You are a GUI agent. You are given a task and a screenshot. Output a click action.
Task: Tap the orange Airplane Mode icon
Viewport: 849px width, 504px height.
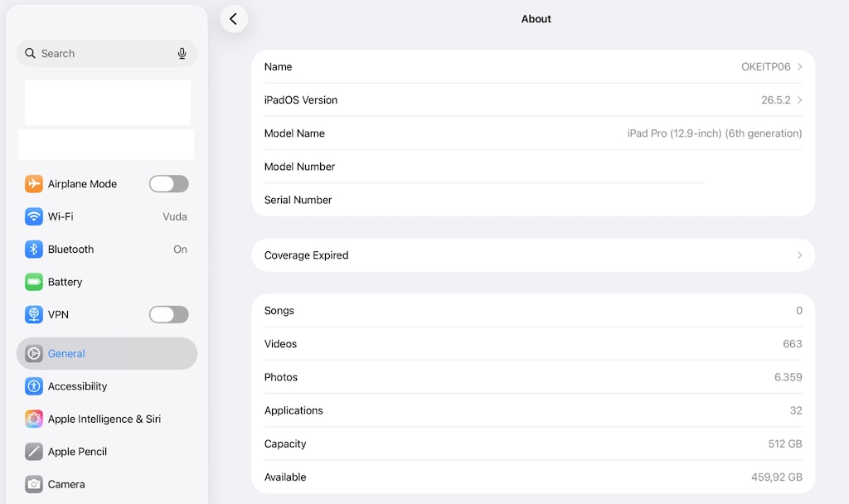tap(33, 183)
